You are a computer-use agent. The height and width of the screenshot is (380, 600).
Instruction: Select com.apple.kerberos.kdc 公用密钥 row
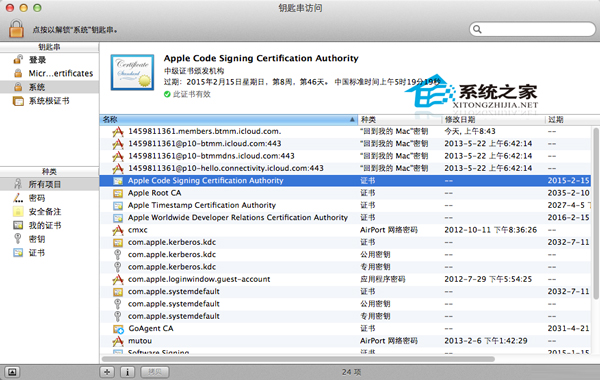click(x=345, y=254)
